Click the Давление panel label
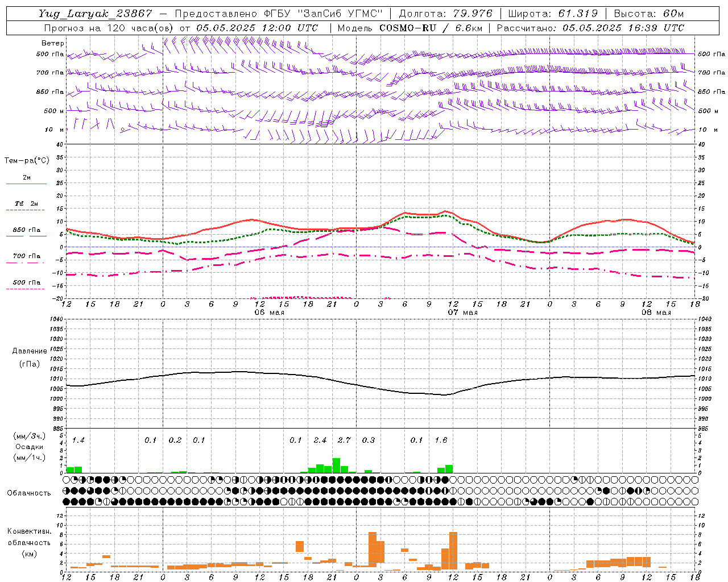 coord(30,351)
